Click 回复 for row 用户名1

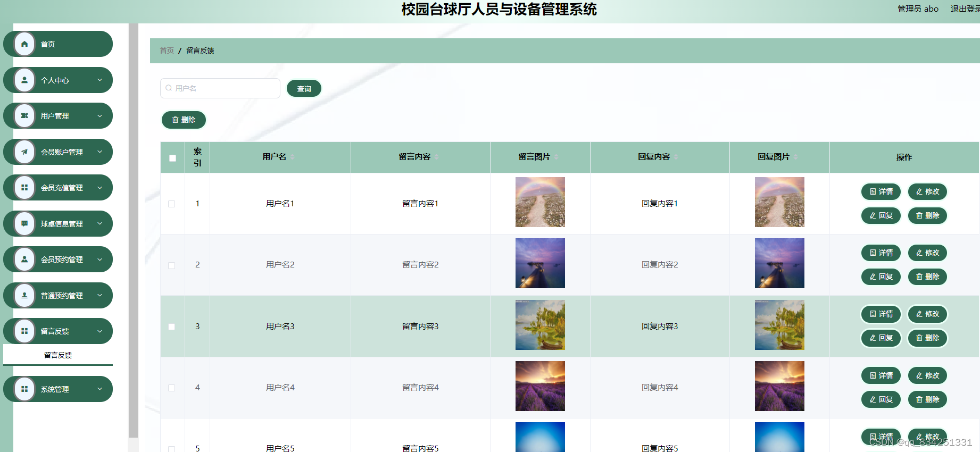(x=881, y=215)
